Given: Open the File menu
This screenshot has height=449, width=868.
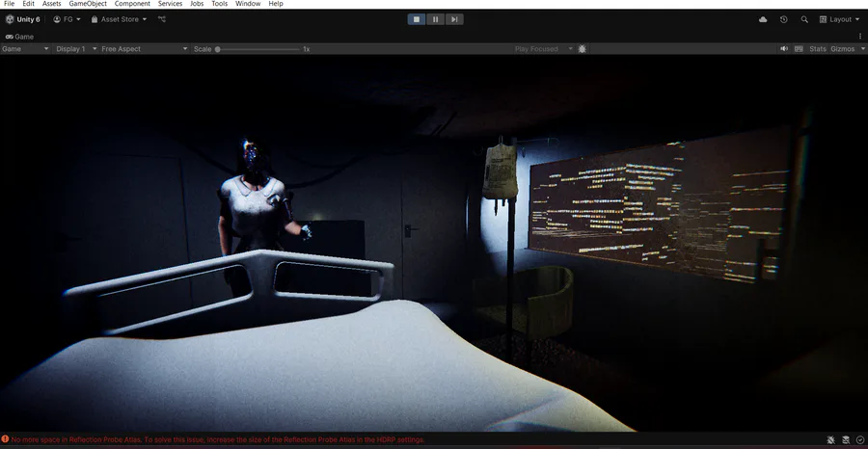Looking at the screenshot, I should coord(9,3).
